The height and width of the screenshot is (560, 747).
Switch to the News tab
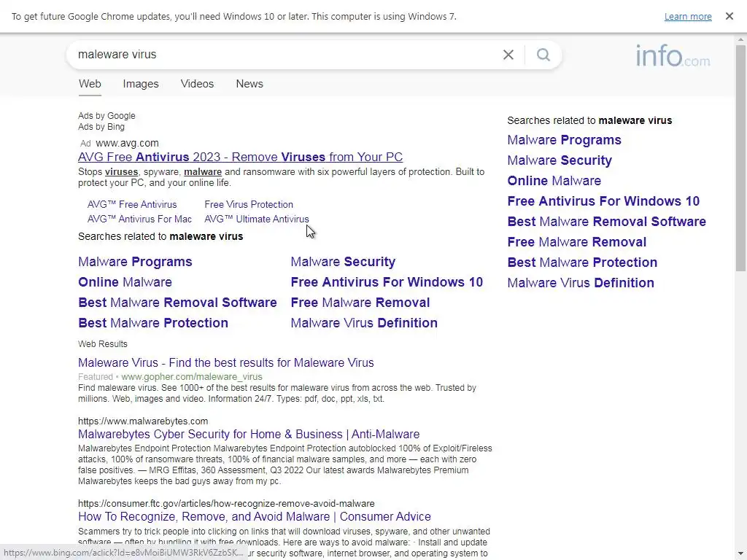pyautogui.click(x=249, y=84)
